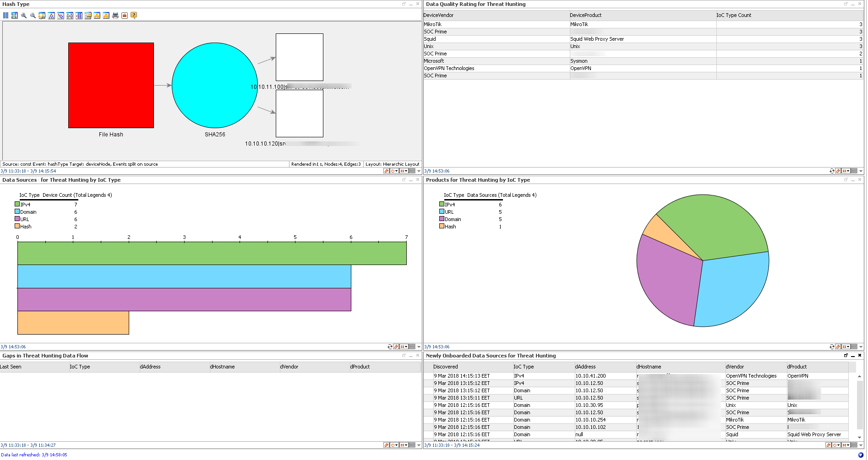The width and height of the screenshot is (868, 460).
Task: Open the power dropdown in Hash Type panel
Action: click(394, 171)
